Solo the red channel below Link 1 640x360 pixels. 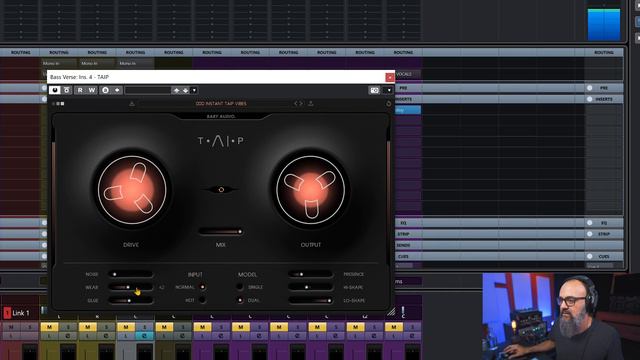(29, 327)
